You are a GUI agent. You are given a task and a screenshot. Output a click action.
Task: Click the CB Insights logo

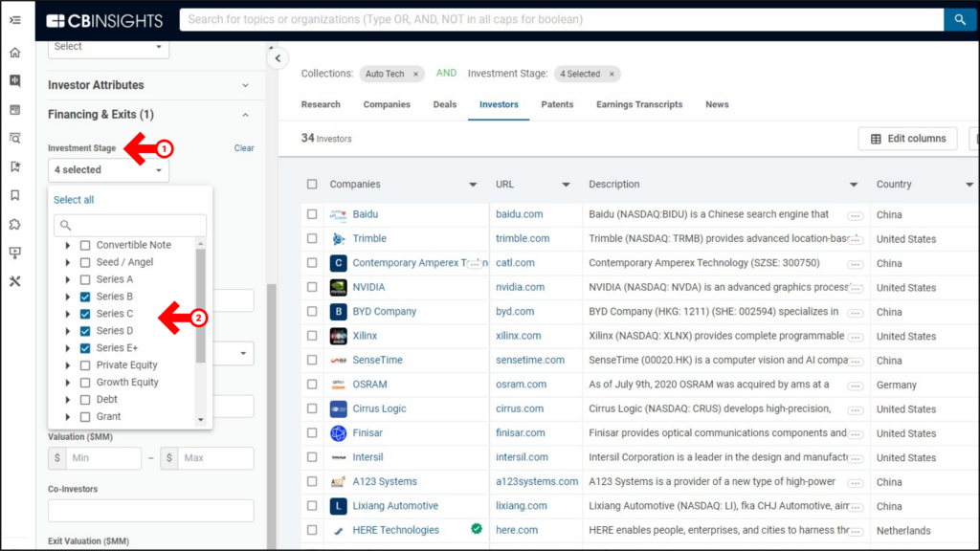104,21
